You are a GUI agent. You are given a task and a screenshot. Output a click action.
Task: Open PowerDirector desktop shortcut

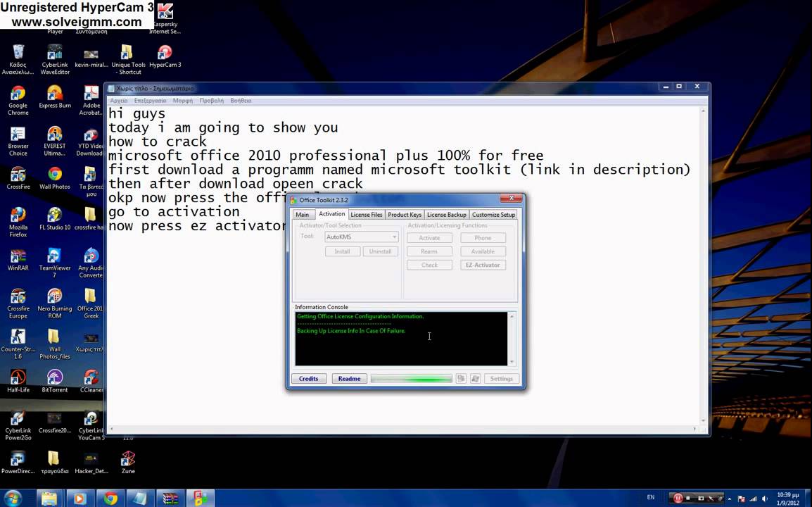pos(18,463)
